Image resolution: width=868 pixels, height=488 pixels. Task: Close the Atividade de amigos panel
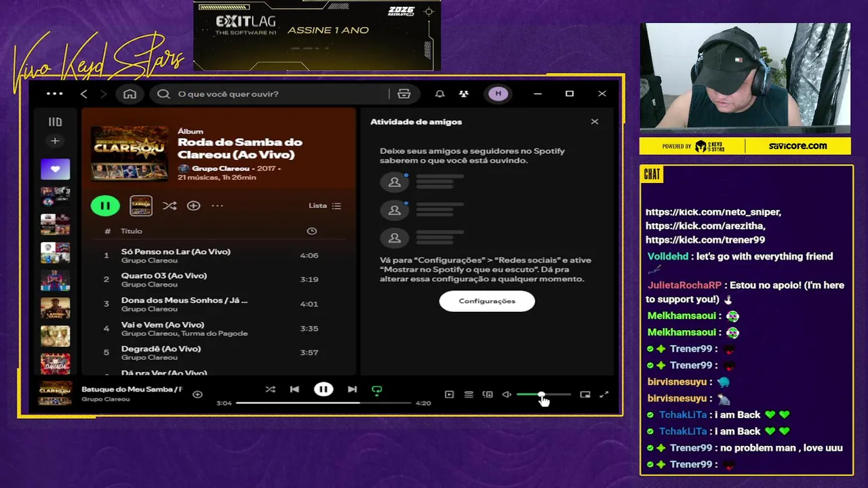(595, 122)
